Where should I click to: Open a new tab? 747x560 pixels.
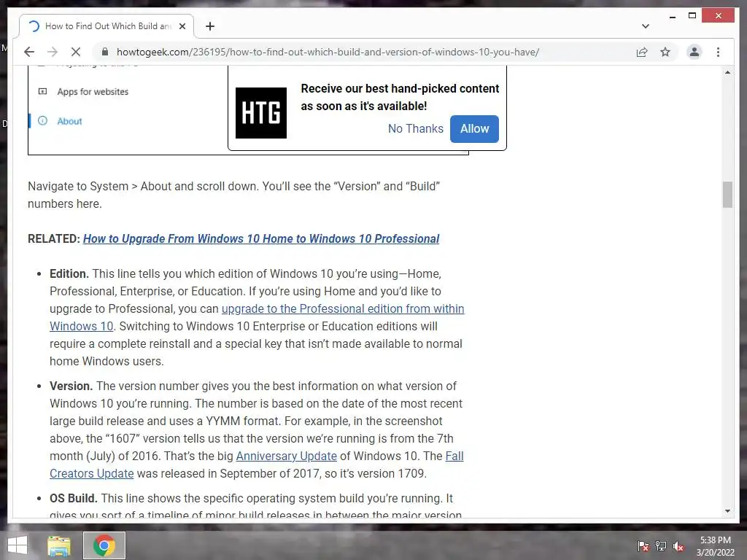(210, 26)
